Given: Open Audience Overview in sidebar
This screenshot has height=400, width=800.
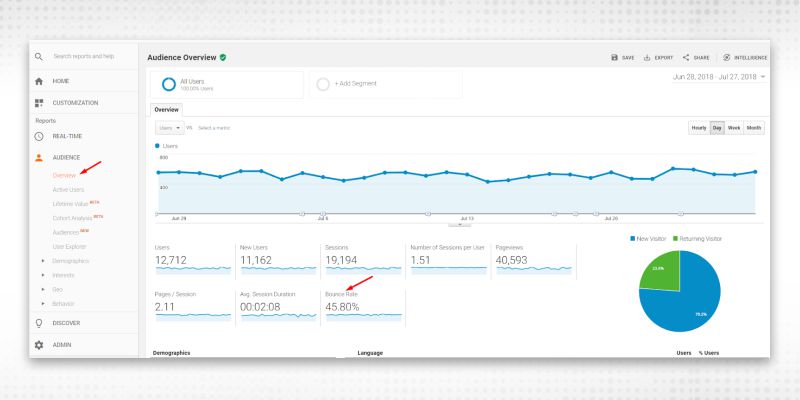Looking at the screenshot, I should pos(64,176).
